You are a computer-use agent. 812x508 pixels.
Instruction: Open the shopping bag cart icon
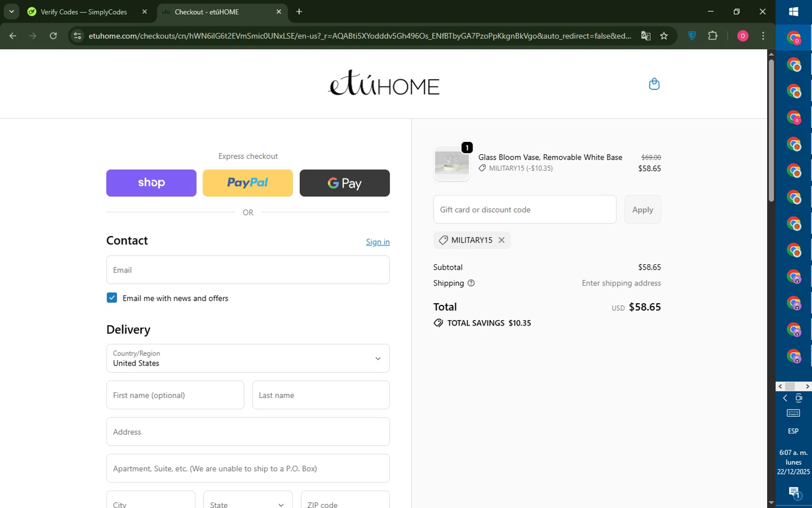pyautogui.click(x=654, y=84)
